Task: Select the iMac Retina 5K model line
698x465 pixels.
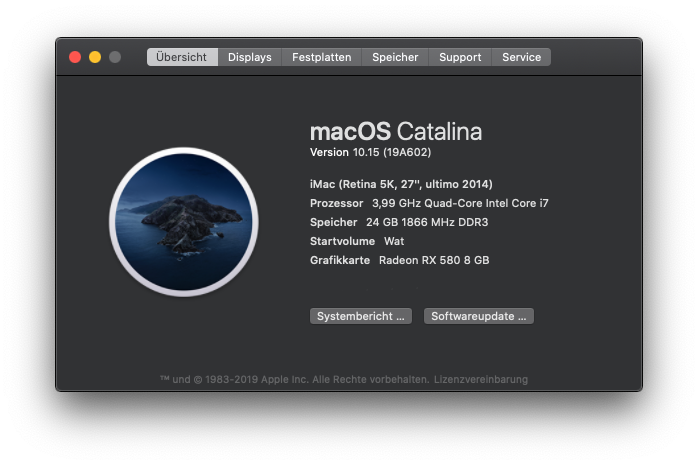Action: pos(401,184)
